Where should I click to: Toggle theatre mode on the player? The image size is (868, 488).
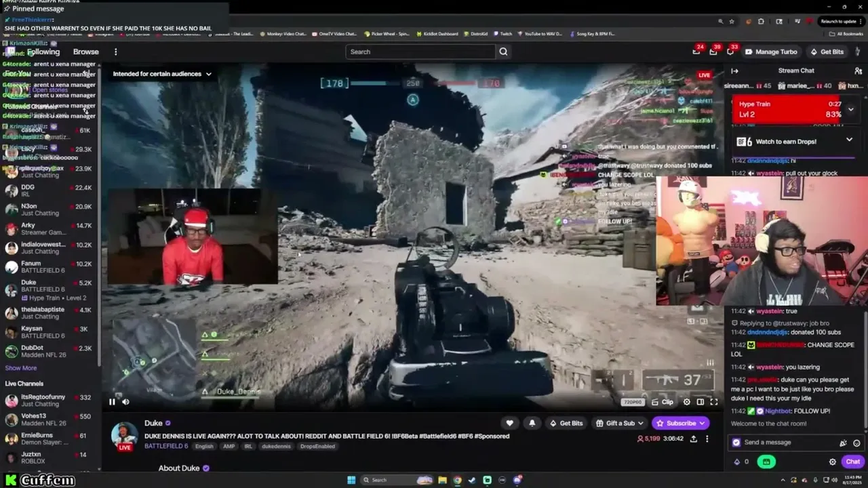[701, 402]
